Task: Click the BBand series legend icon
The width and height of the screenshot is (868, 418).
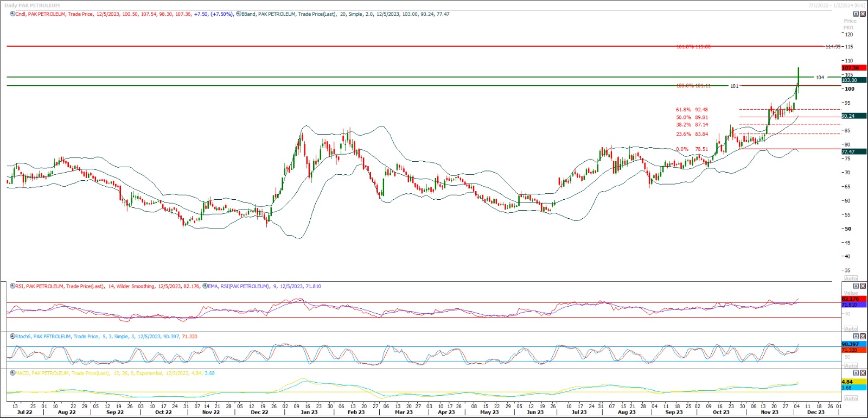Action: coord(239,14)
